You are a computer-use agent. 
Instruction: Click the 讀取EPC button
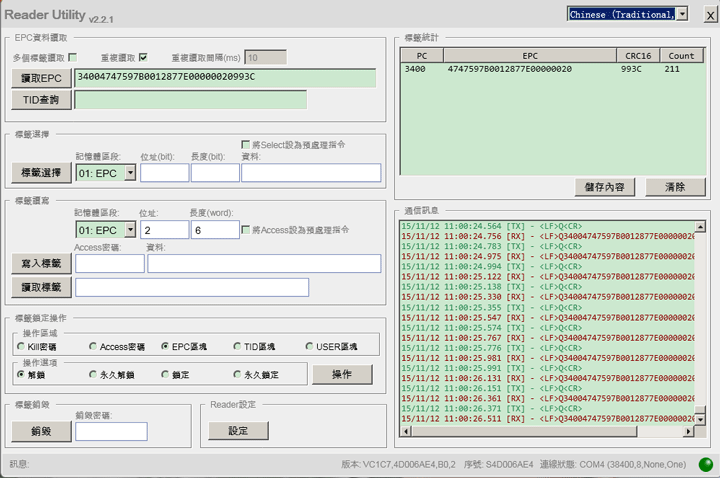point(41,78)
